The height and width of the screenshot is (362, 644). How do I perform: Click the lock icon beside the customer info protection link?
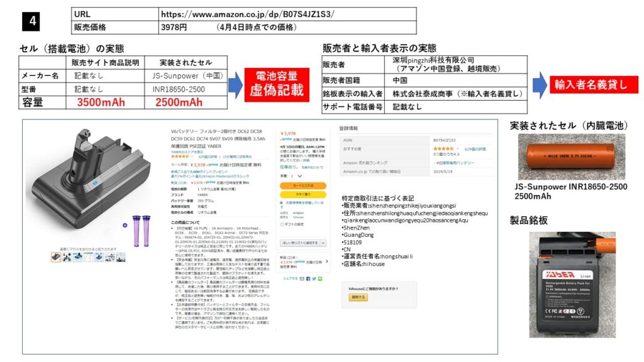[282, 203]
